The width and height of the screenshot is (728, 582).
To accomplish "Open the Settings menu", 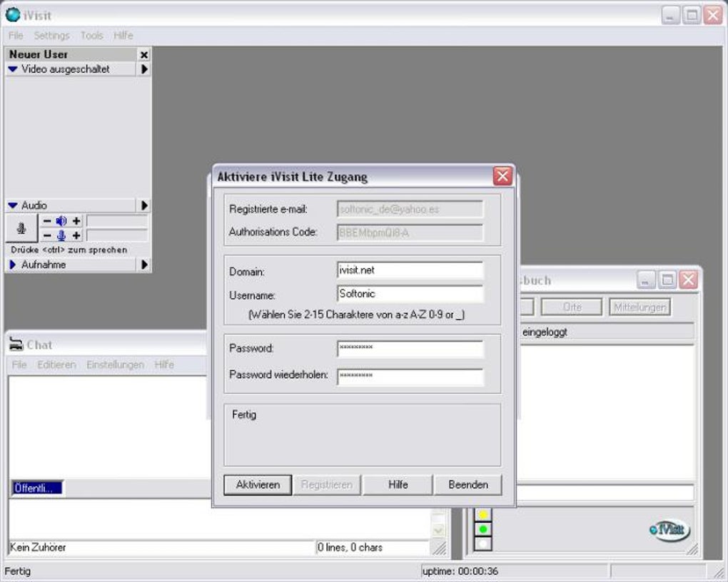I will 51,35.
